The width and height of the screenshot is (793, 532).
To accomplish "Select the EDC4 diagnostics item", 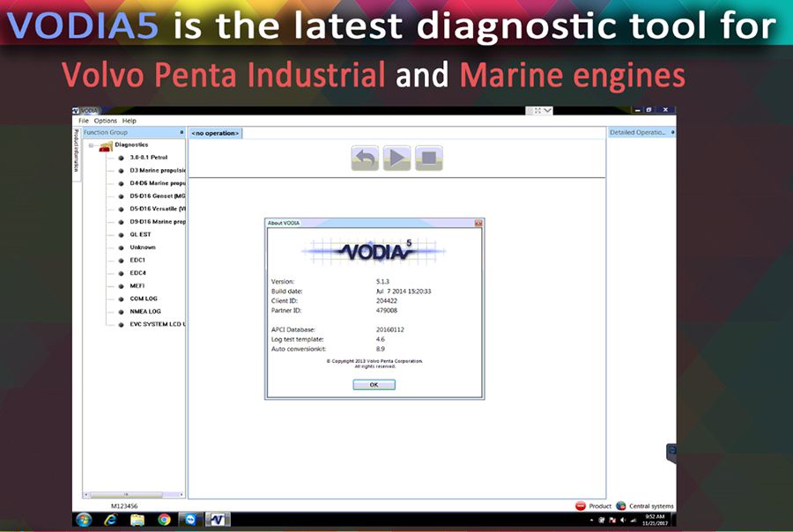I will [137, 273].
